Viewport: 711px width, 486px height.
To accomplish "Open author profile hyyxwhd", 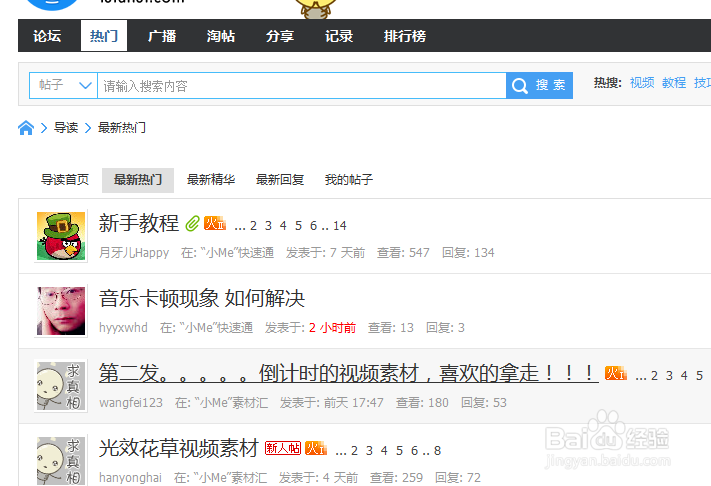I will 123,328.
